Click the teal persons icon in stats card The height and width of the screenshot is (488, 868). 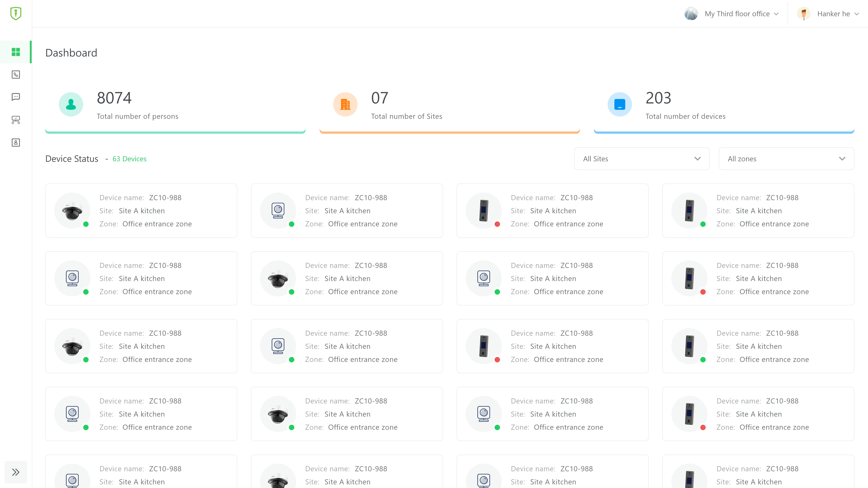point(71,104)
